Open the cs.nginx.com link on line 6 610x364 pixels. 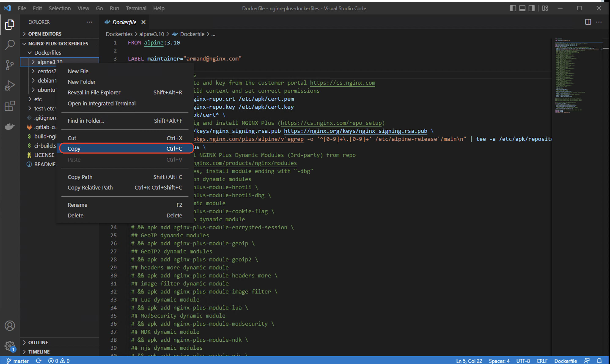(342, 83)
